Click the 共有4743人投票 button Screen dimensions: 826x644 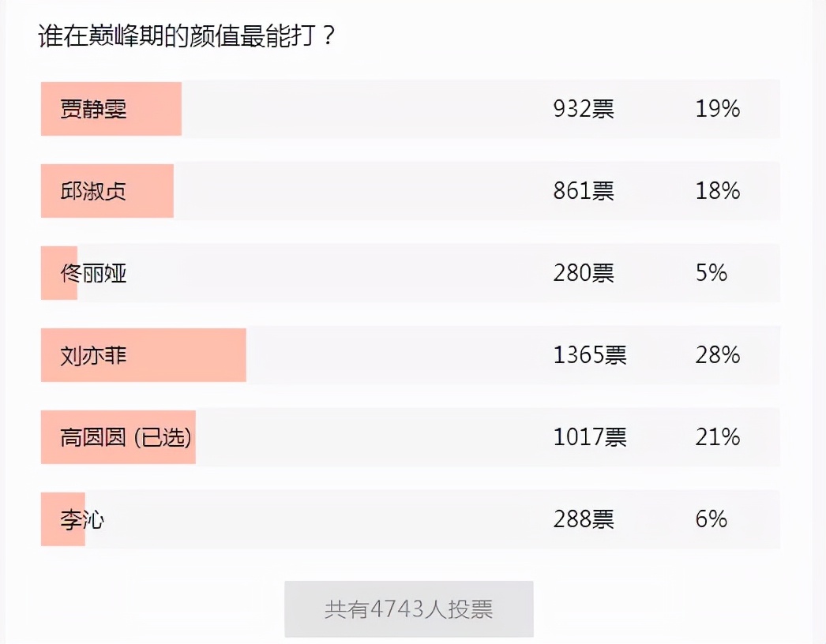(409, 609)
